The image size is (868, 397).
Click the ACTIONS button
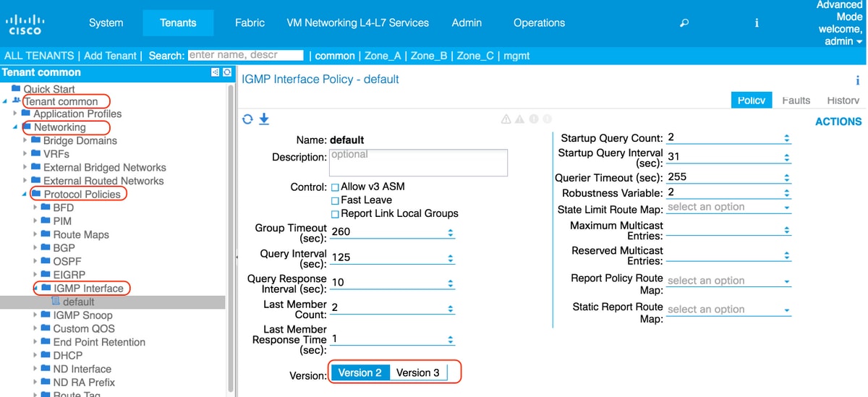pos(838,121)
